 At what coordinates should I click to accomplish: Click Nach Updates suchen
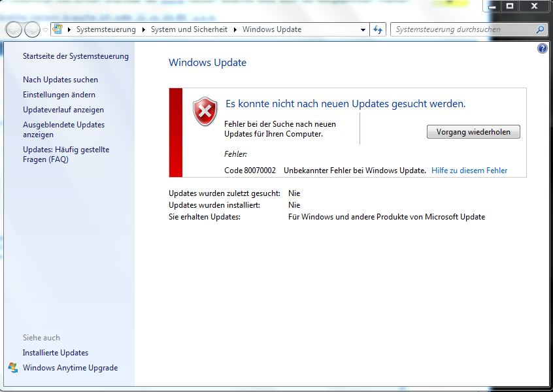60,80
